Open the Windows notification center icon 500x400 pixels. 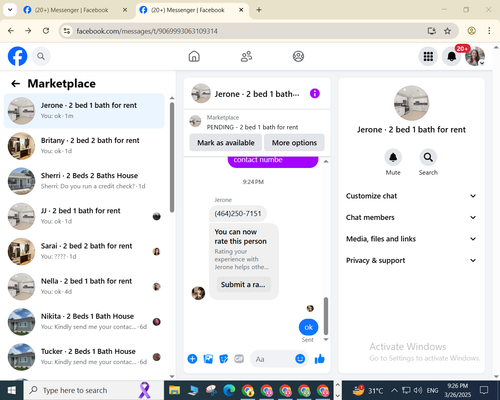(484, 390)
